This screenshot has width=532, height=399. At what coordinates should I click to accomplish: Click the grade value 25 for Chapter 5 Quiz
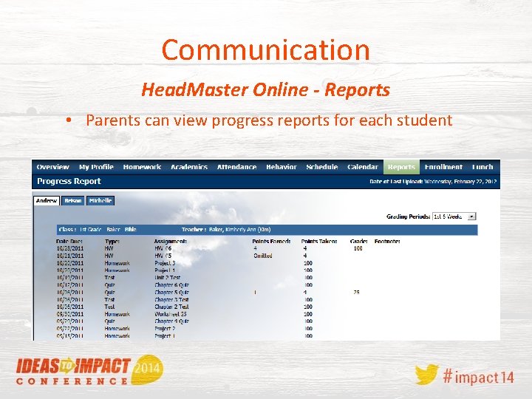[356, 293]
